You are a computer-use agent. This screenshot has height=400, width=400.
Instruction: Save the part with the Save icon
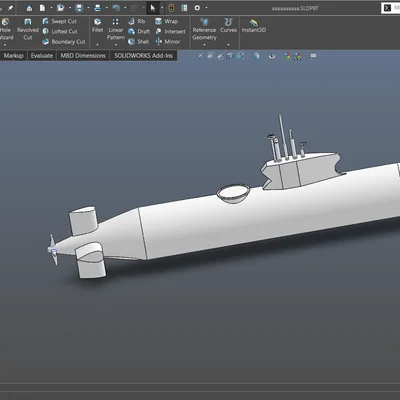pyautogui.click(x=79, y=8)
